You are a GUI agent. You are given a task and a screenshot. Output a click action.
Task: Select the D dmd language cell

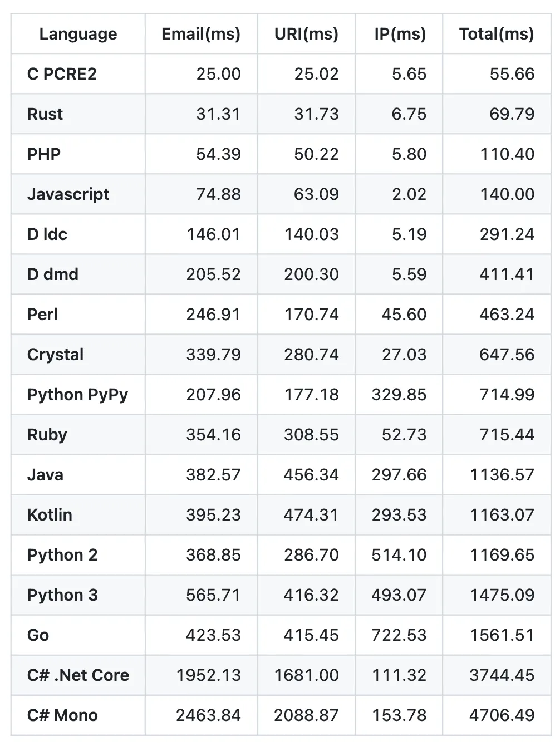coord(53,274)
